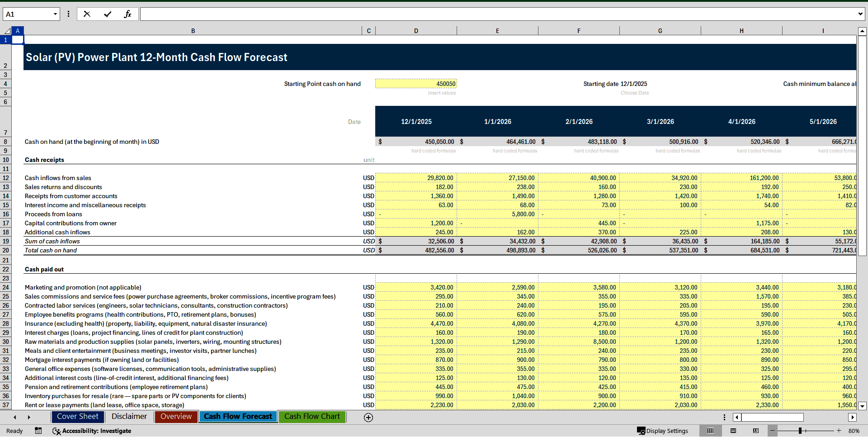Switch to Page Layout view

(733, 431)
